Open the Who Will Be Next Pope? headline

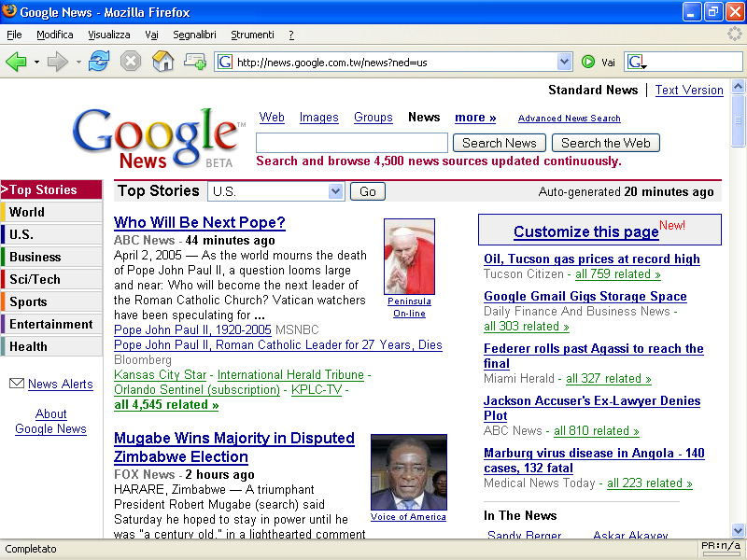200,222
